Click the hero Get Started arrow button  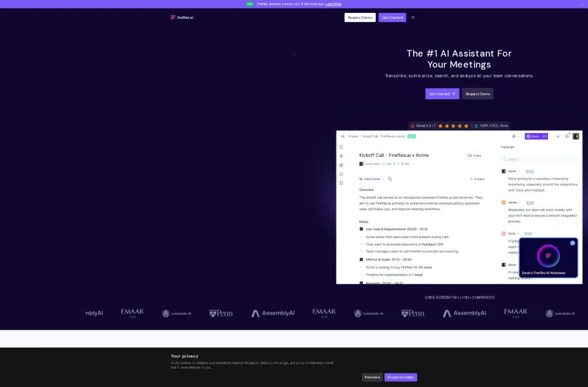(x=442, y=94)
